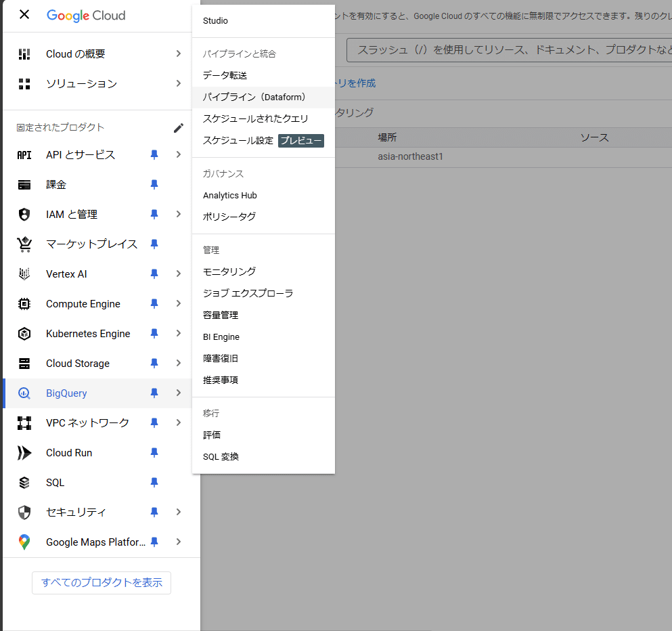The height and width of the screenshot is (631, 672).
Task: Open Studio in BigQuery submenu
Action: (x=263, y=21)
